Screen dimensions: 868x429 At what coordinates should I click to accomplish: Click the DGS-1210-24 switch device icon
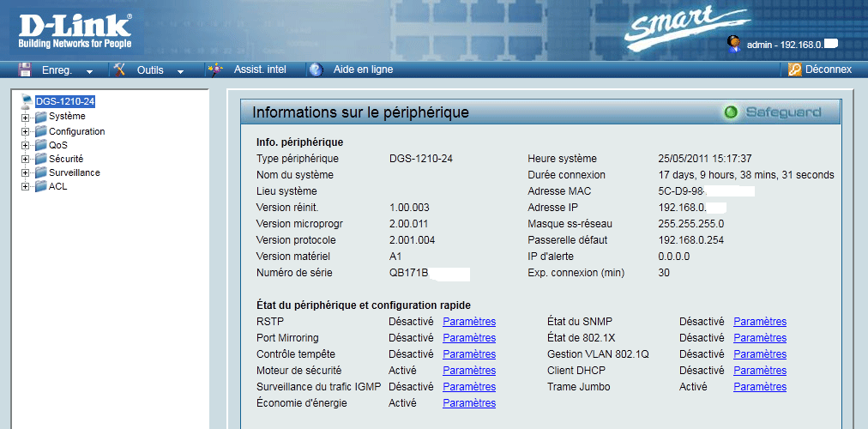coord(27,101)
